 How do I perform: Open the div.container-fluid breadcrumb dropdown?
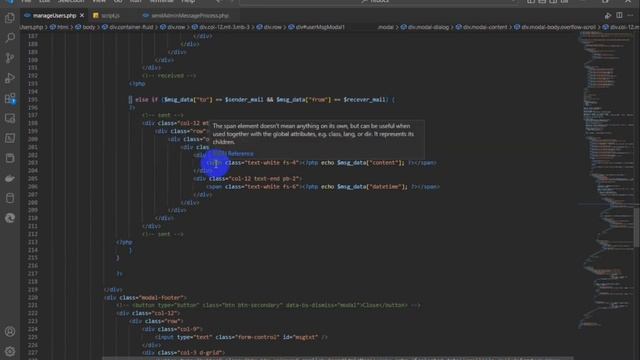tap(131, 27)
